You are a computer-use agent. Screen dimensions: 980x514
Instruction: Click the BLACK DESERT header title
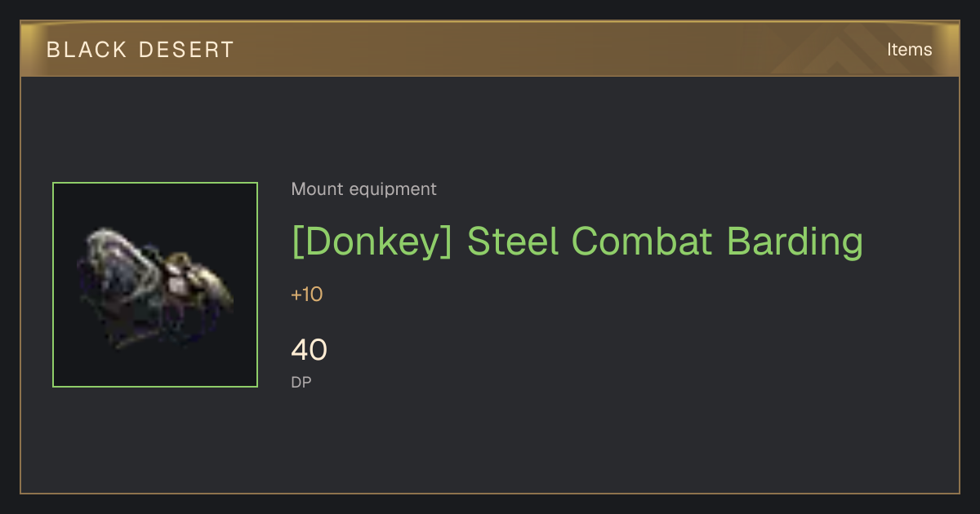[x=140, y=50]
